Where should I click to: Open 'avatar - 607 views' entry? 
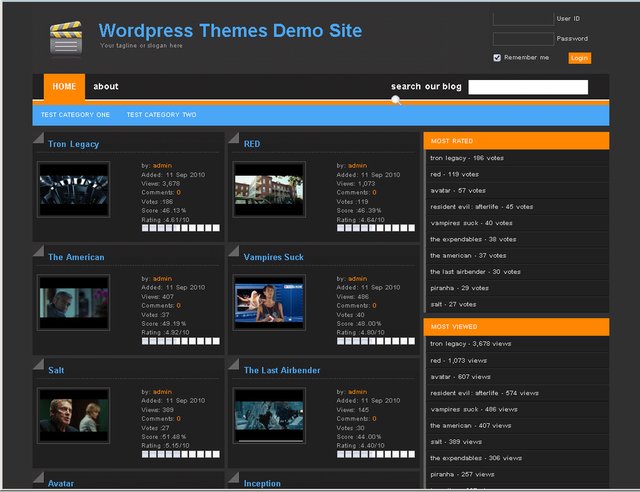pyautogui.click(x=460, y=377)
